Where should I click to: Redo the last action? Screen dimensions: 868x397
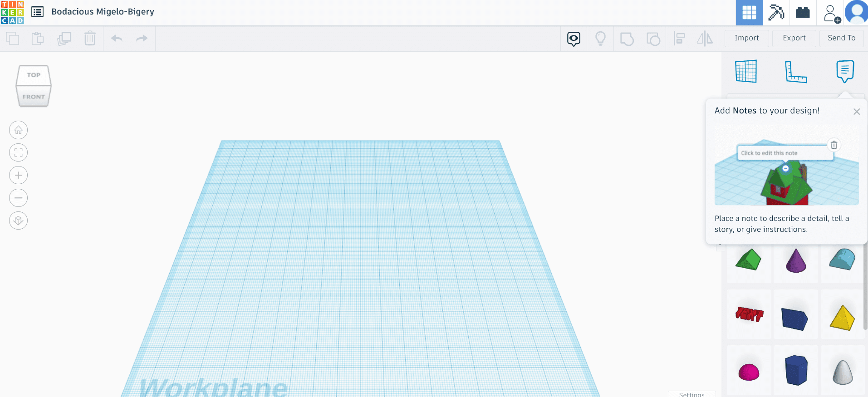142,39
